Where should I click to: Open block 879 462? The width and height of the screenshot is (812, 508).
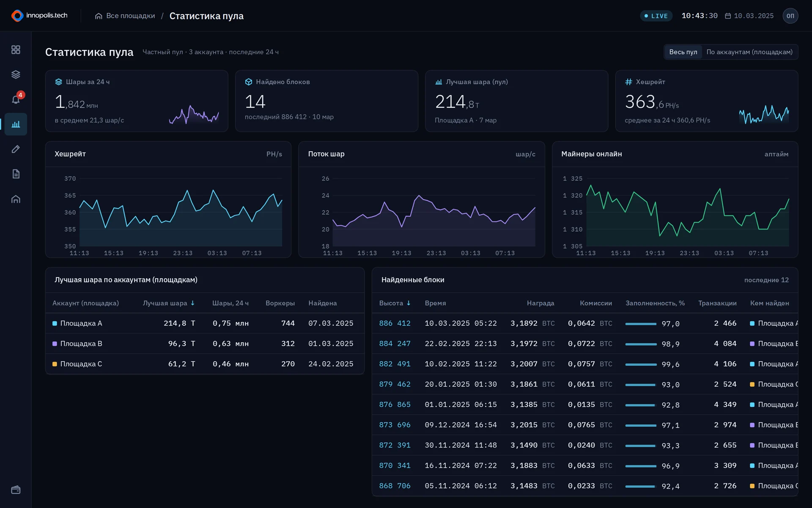(x=395, y=384)
